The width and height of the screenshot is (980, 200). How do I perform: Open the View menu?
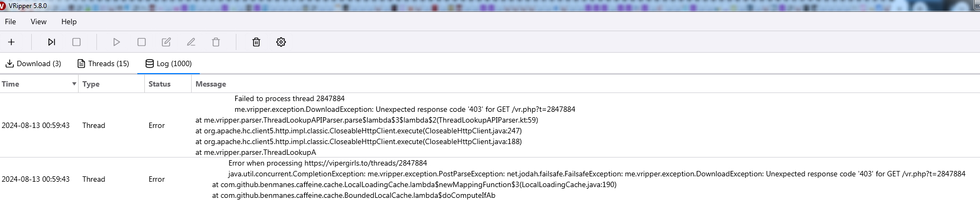pos(38,22)
